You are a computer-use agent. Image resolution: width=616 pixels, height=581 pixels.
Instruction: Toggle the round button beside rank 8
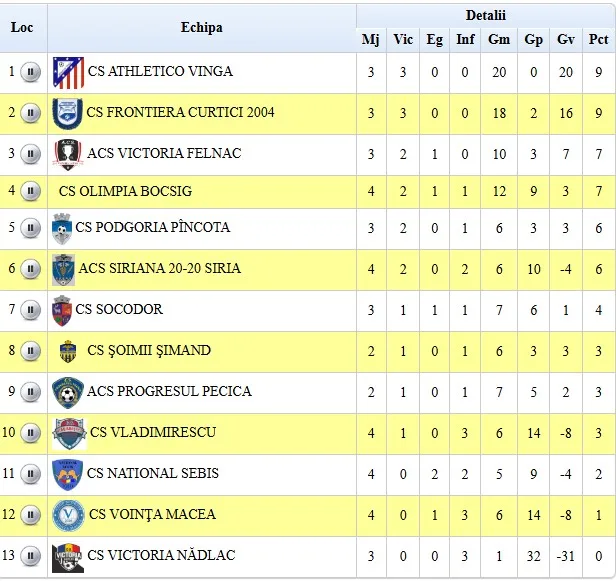coord(30,351)
